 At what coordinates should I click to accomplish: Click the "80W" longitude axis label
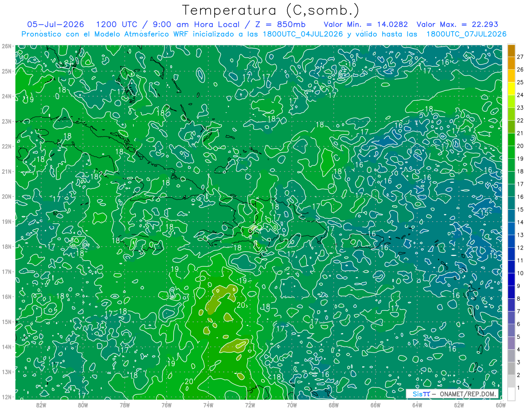(x=83, y=405)
